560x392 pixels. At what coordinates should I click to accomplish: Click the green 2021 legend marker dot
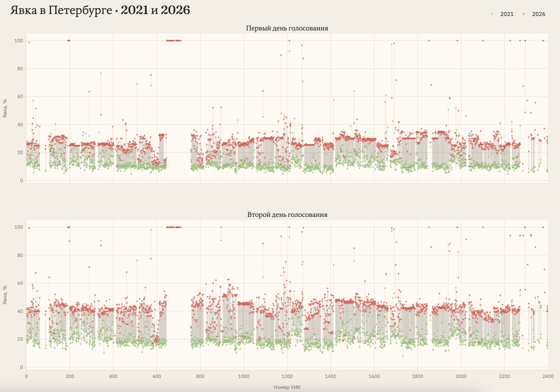(x=492, y=14)
